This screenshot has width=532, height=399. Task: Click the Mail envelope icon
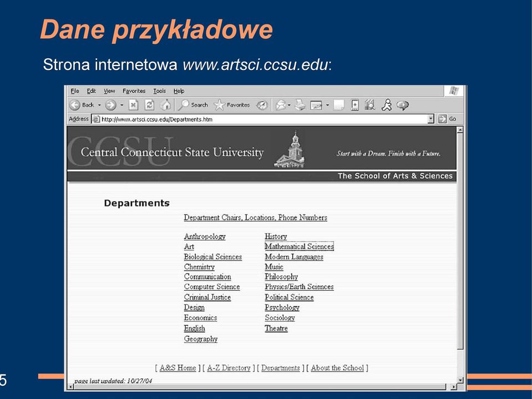281,105
